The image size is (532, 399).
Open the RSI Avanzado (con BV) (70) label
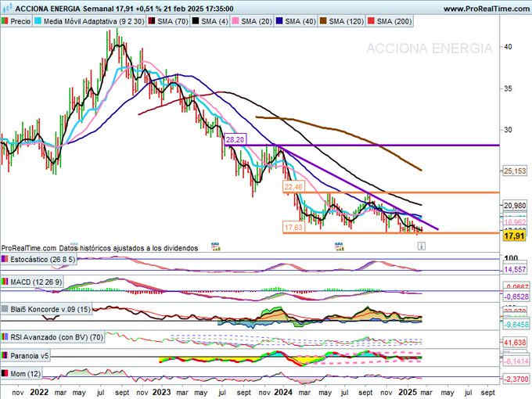[x=52, y=337]
